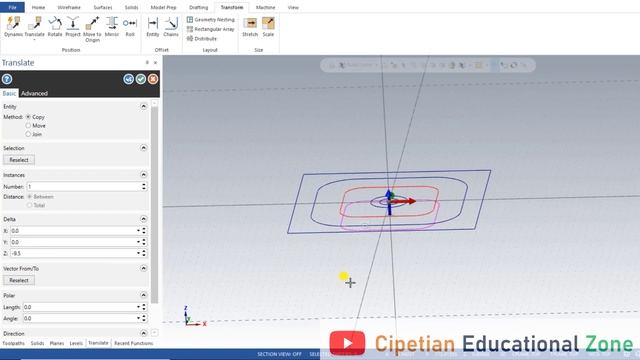Screen dimensions: 640x360
Task: Open Delta Z value dropdown
Action: [138, 253]
